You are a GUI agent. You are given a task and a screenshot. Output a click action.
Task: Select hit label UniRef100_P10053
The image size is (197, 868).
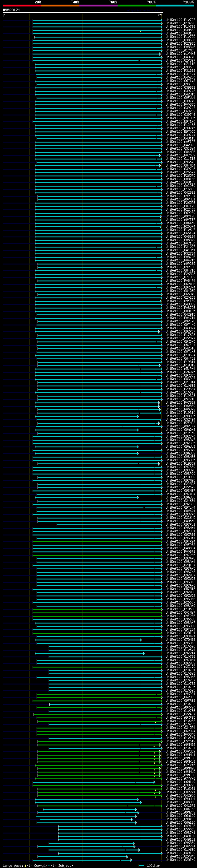(x=180, y=721)
